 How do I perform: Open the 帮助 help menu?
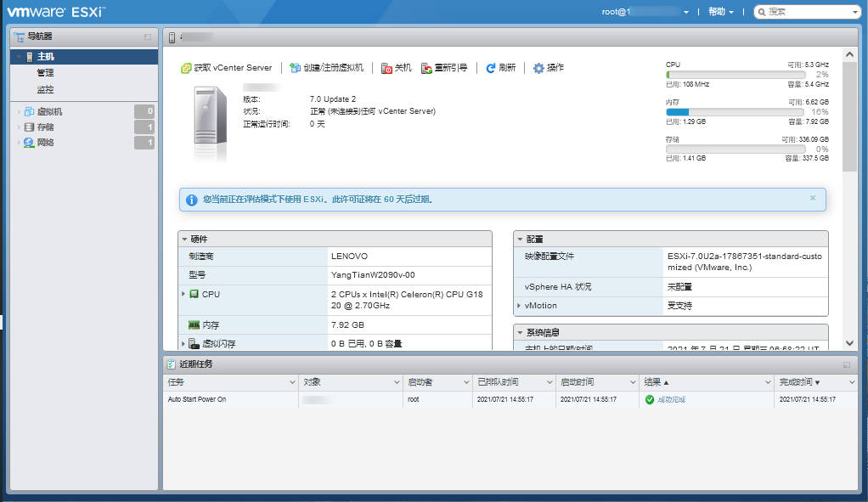coord(721,12)
